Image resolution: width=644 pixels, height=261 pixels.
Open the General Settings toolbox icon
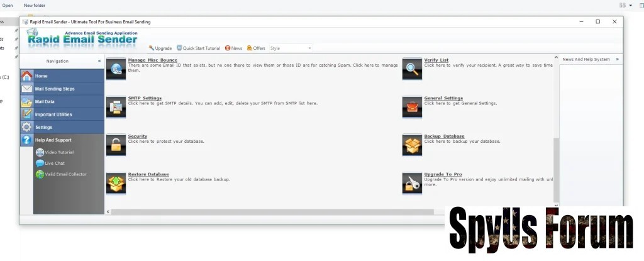click(412, 108)
